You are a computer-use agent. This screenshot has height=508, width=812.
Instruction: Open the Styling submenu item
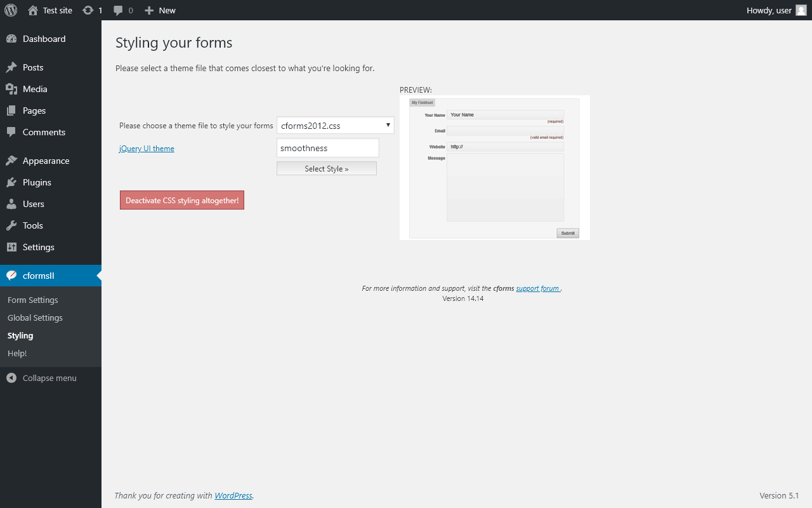pyautogui.click(x=20, y=335)
